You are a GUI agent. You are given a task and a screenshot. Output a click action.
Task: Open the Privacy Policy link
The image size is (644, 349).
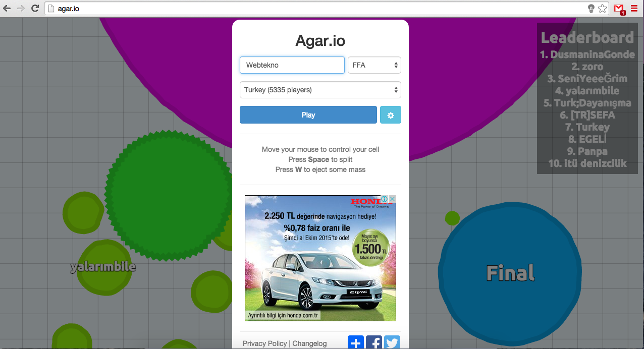pos(264,343)
